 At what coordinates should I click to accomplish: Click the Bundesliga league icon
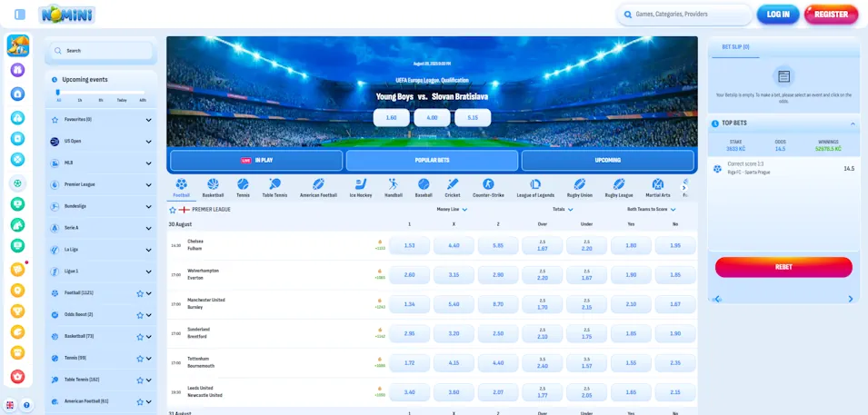[x=55, y=206]
